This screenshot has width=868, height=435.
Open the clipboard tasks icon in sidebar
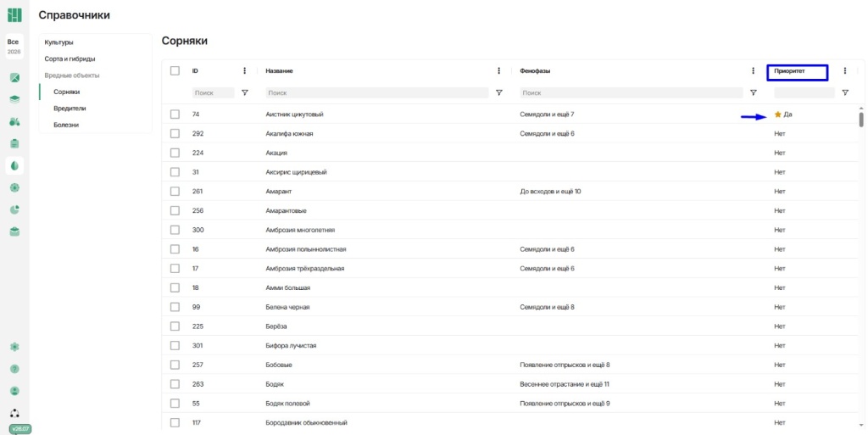[15, 143]
